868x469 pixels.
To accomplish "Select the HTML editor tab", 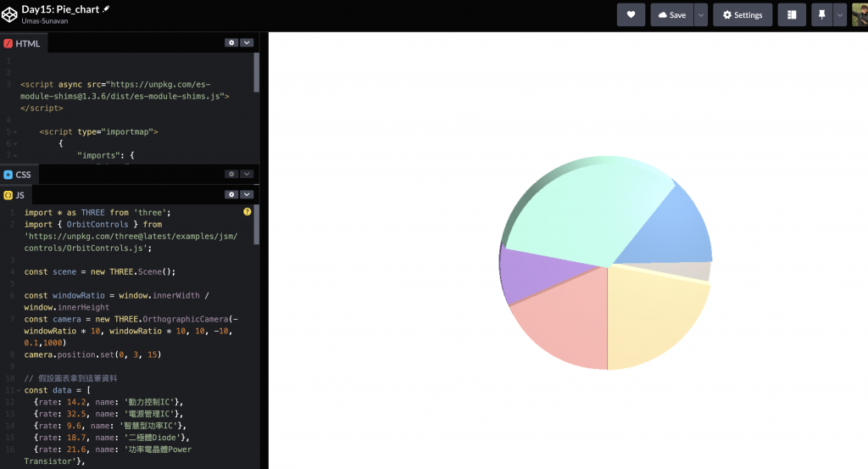I will [x=23, y=43].
